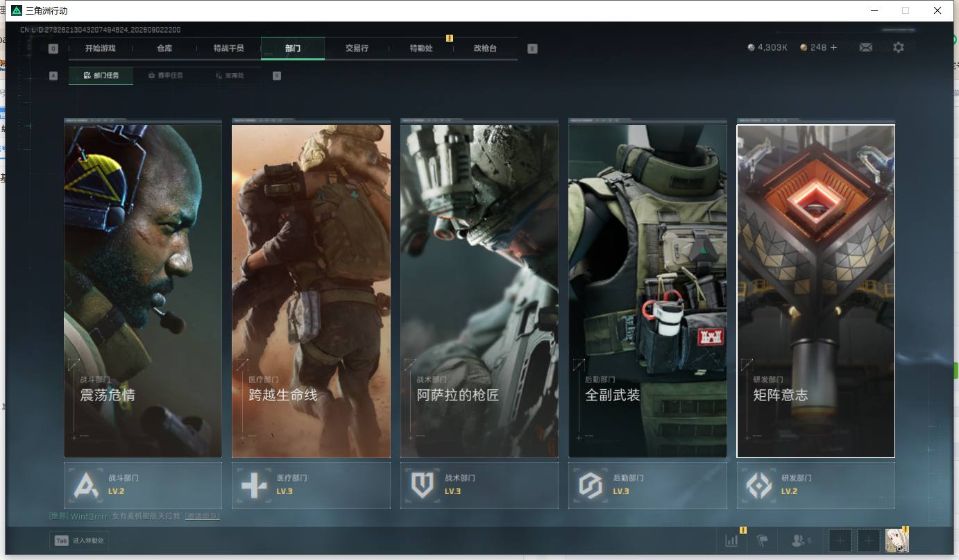Switch to the 特勤处 tab

(x=421, y=49)
